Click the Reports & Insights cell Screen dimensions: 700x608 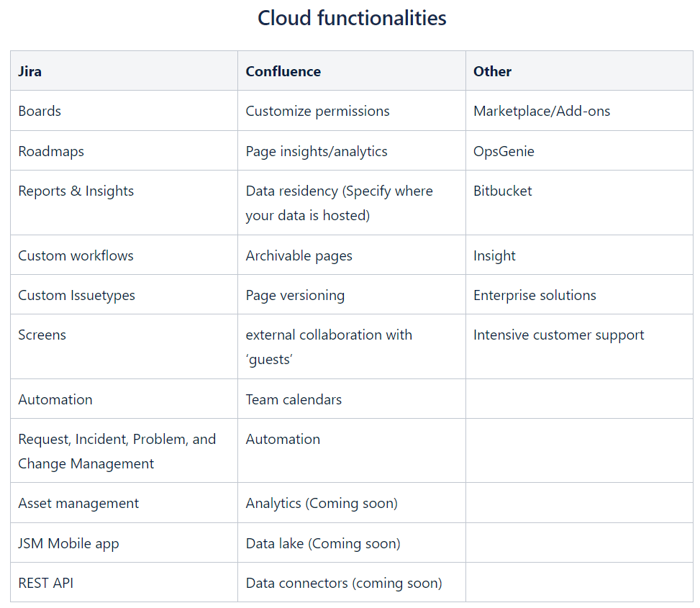(124, 203)
